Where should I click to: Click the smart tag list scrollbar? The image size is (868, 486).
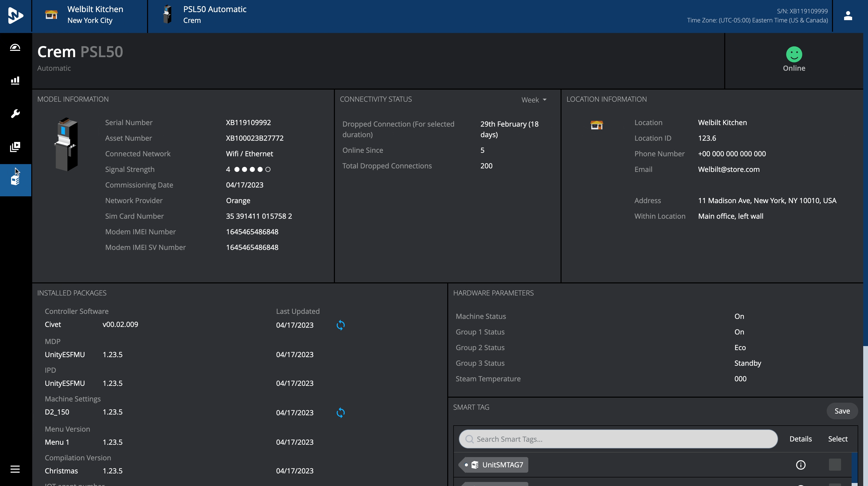(x=854, y=468)
